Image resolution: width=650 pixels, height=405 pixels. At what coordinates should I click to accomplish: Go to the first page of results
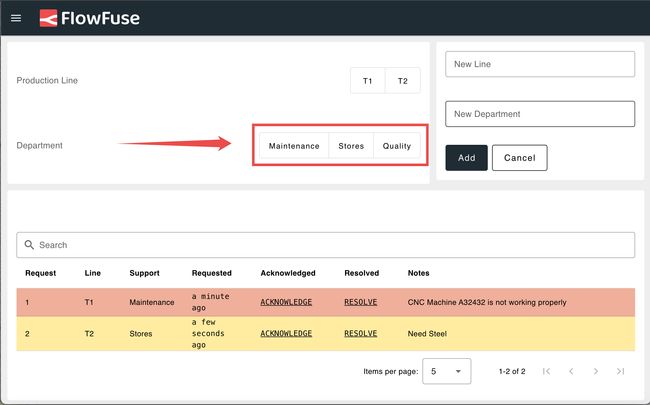(546, 371)
